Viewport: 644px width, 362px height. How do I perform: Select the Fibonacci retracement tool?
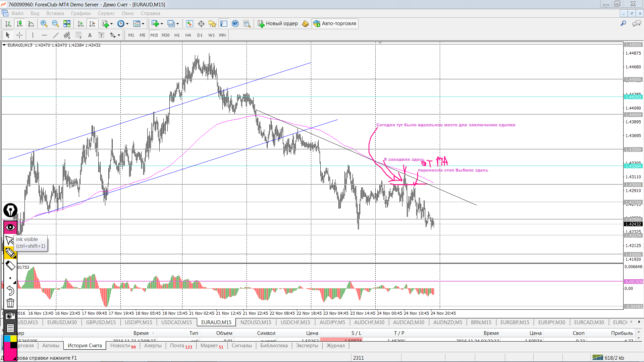pyautogui.click(x=78, y=35)
